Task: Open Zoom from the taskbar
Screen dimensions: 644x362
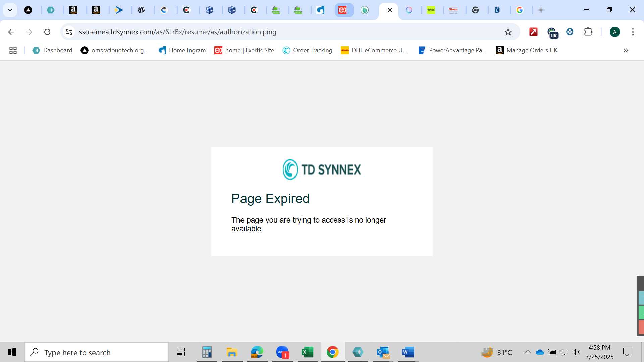Action: pos(283,352)
